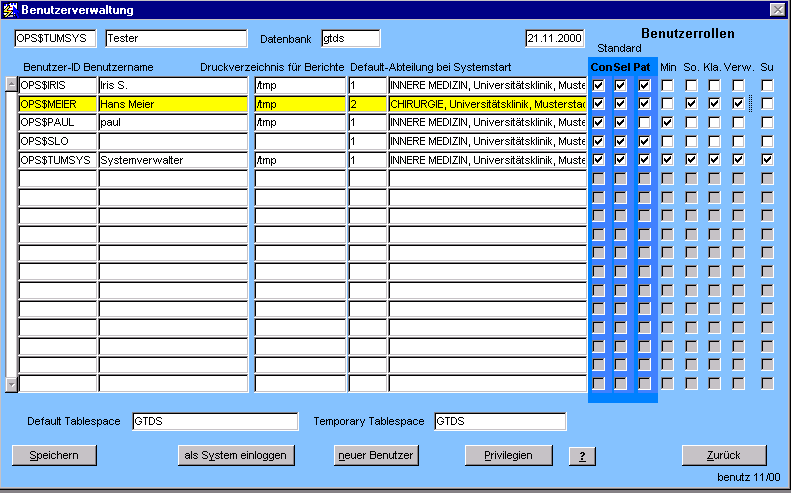791x493 pixels.
Task: Open help with the question mark button
Action: [582, 456]
